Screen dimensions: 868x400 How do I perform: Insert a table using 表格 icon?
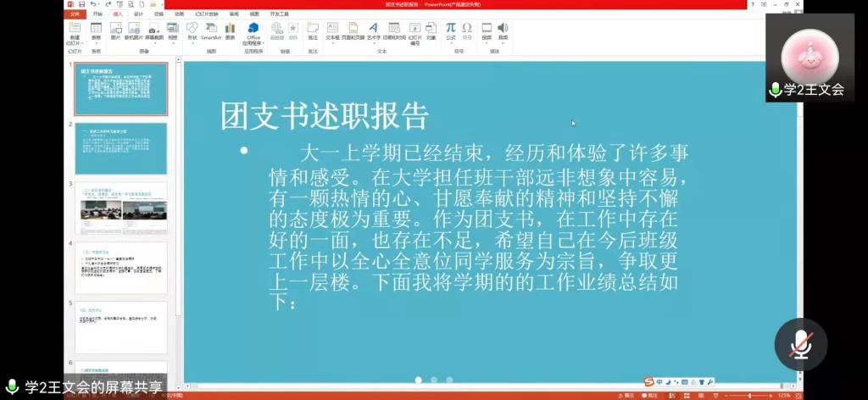pyautogui.click(x=96, y=31)
